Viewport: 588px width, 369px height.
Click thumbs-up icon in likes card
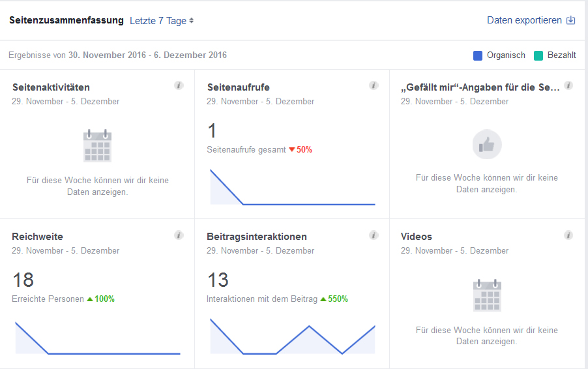[487, 145]
